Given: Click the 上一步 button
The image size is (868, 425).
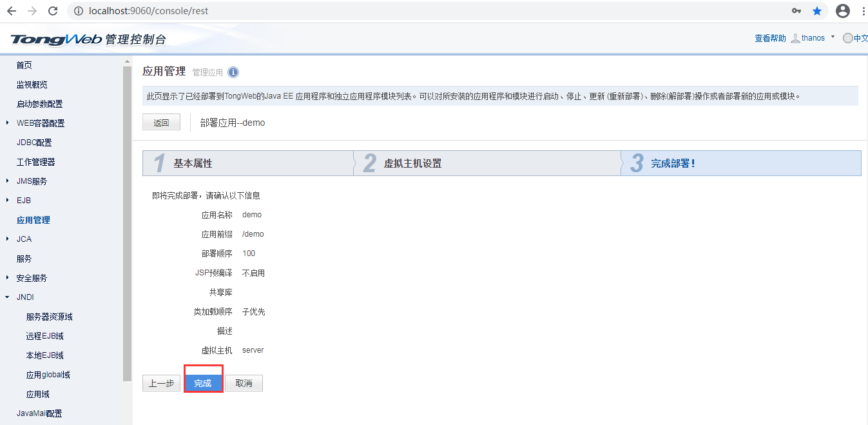Looking at the screenshot, I should click(x=161, y=383).
